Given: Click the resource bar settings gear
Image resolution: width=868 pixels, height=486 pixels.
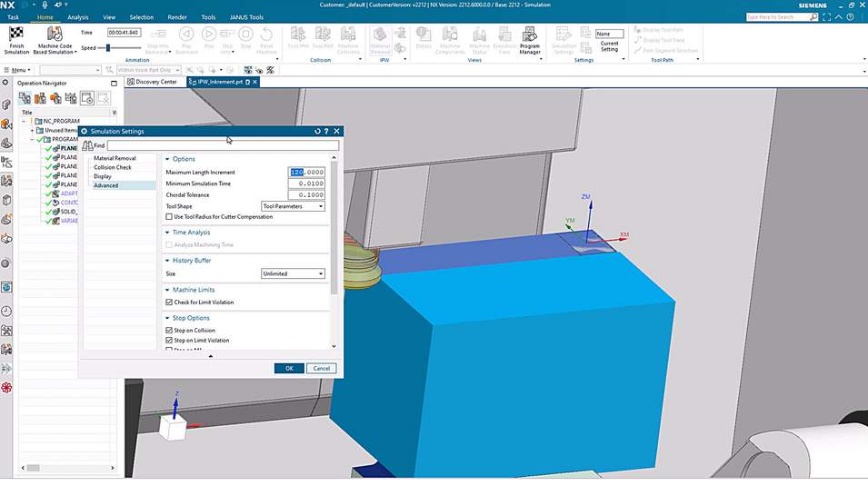Looking at the screenshot, I should click(x=5, y=83).
